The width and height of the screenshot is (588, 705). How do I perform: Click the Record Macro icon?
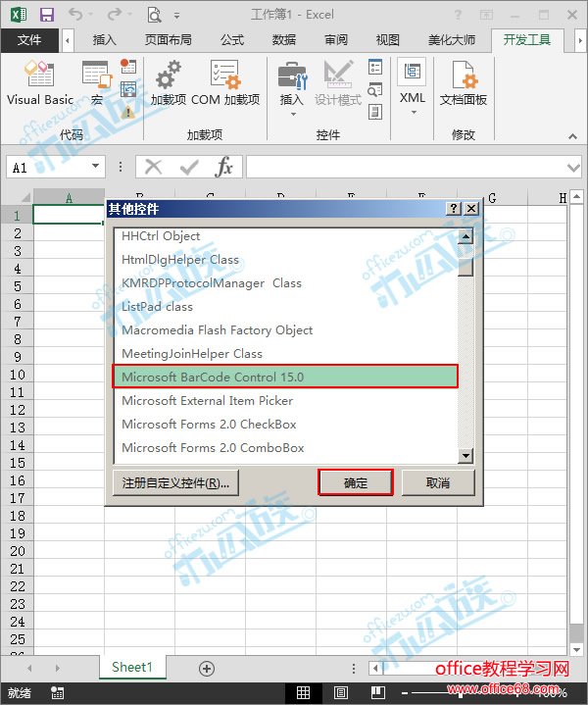[x=128, y=67]
